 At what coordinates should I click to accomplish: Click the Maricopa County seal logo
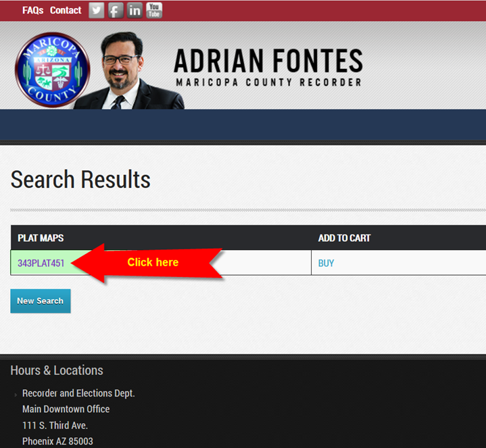click(x=52, y=70)
